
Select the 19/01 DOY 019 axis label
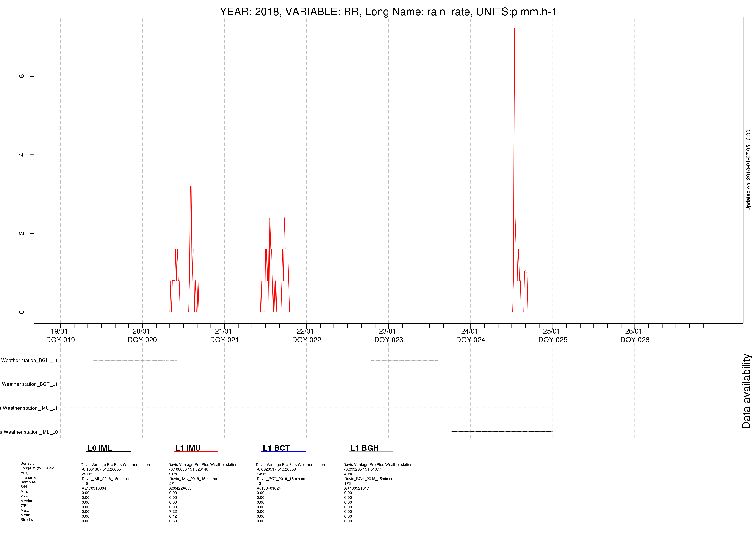pos(60,335)
